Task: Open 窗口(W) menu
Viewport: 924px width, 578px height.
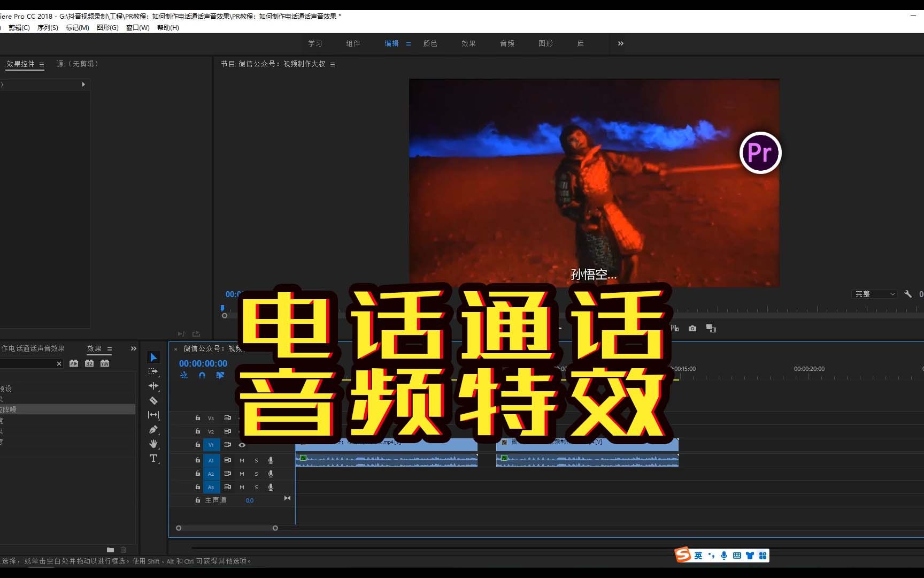Action: (137, 28)
